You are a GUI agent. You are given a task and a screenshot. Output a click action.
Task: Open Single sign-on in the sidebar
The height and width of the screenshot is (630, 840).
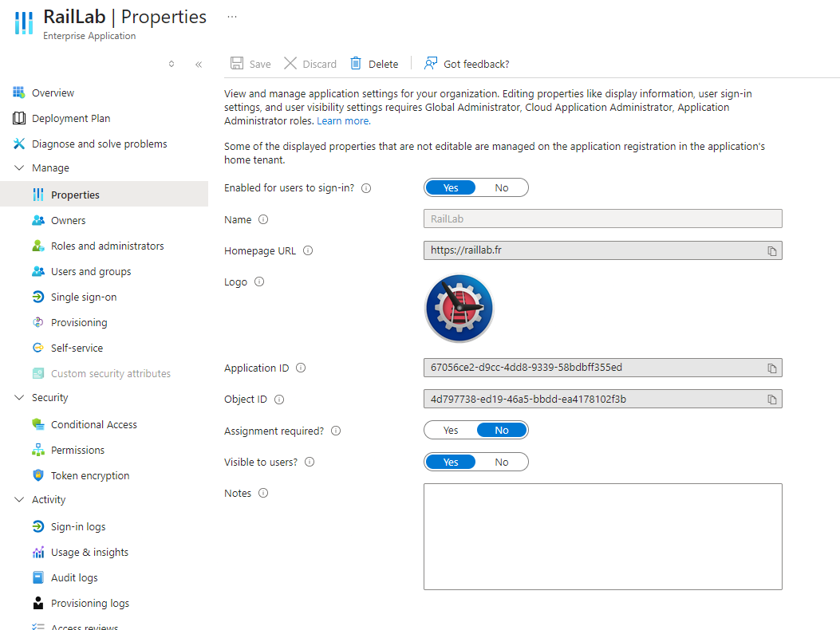point(83,297)
